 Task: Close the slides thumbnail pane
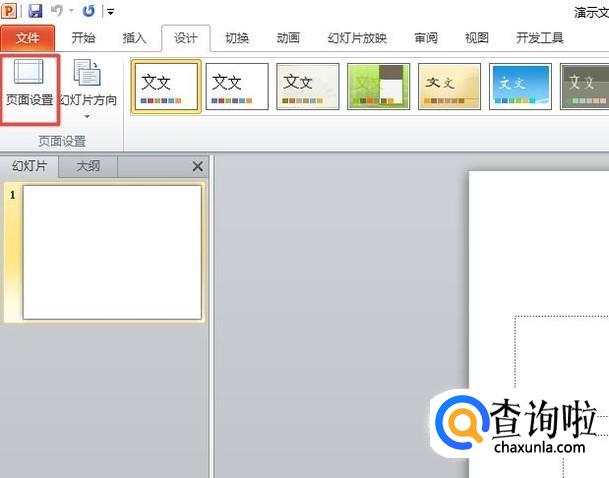[197, 167]
